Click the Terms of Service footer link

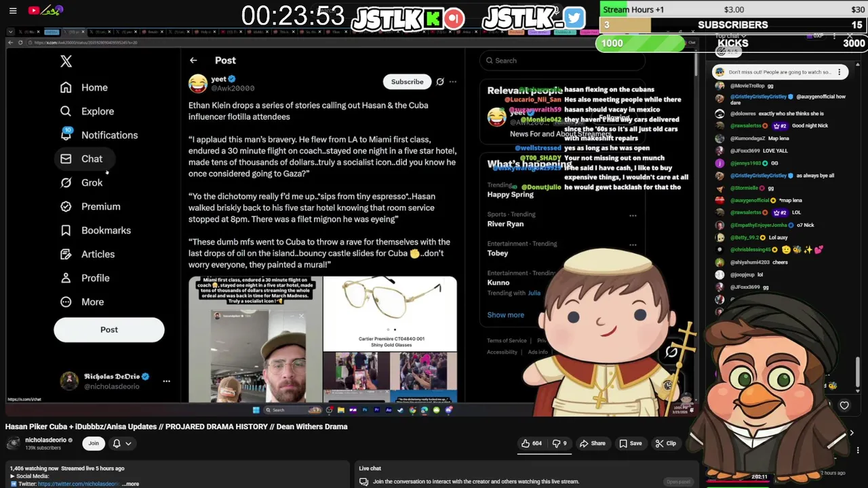click(x=507, y=340)
